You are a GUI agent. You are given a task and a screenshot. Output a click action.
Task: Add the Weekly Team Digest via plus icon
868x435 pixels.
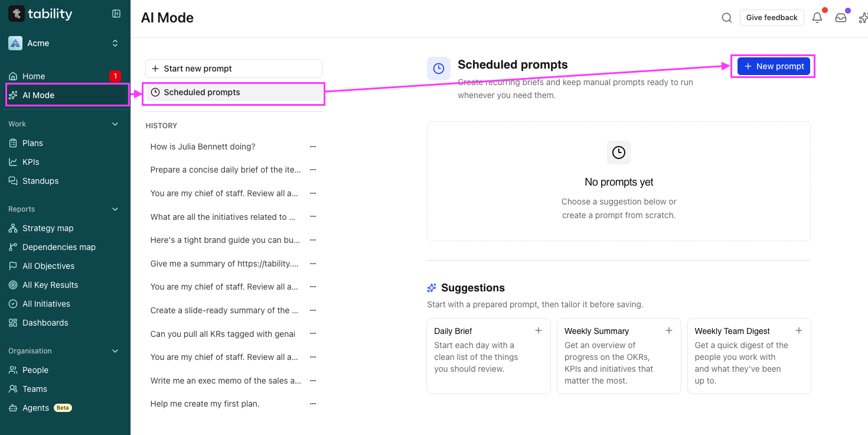[799, 330]
